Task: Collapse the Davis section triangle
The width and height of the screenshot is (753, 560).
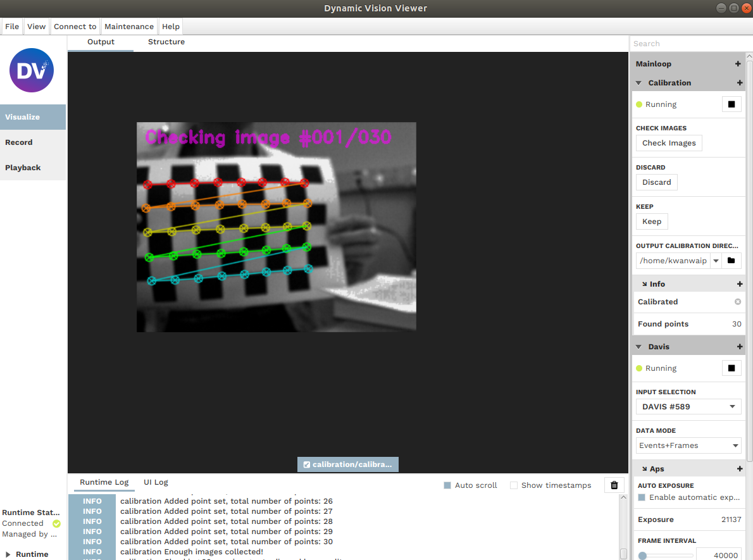Action: pyautogui.click(x=638, y=346)
